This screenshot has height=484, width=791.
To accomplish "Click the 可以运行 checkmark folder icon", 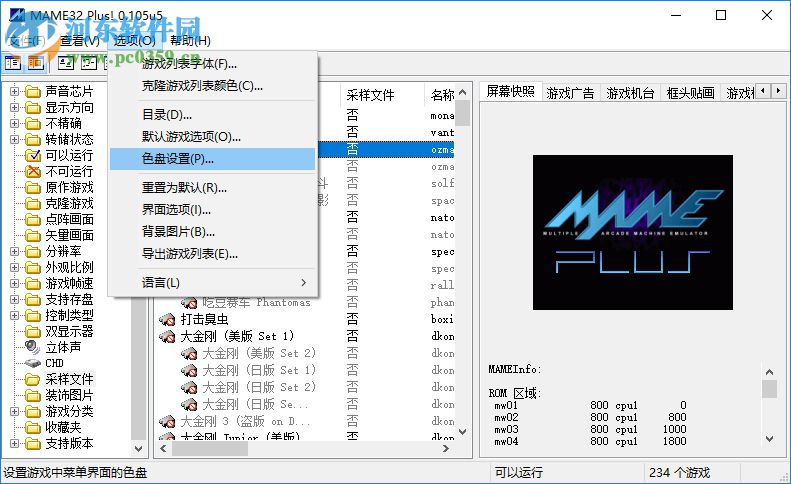I will click(x=33, y=155).
